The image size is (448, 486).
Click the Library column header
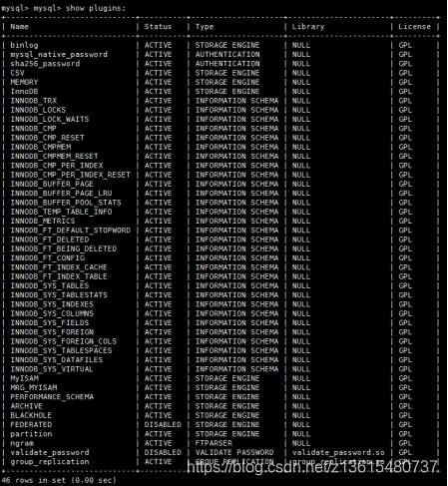pyautogui.click(x=308, y=27)
